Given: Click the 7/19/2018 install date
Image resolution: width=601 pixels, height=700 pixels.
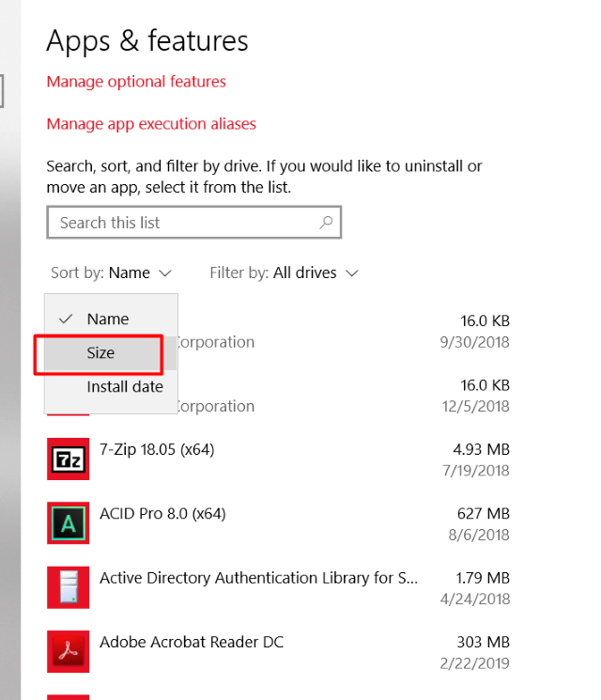Looking at the screenshot, I should 476,471.
